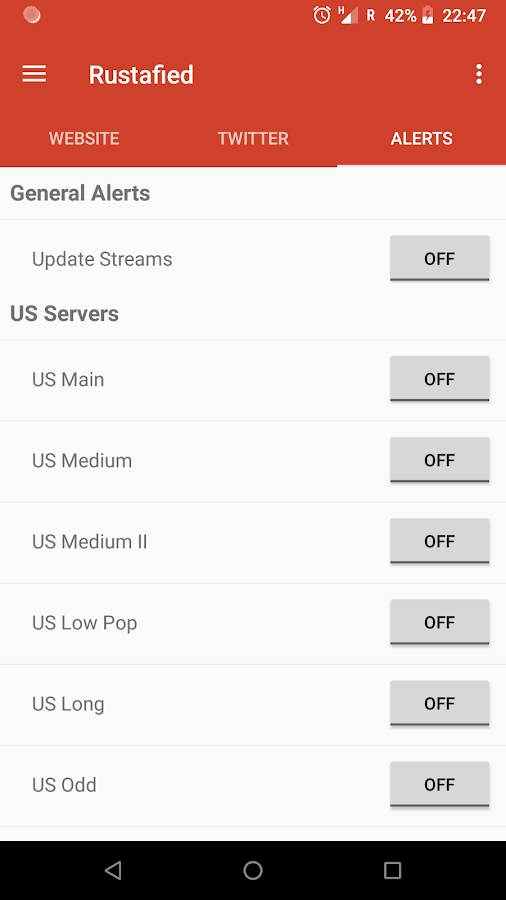Open the TWITTER tab

pyautogui.click(x=253, y=138)
